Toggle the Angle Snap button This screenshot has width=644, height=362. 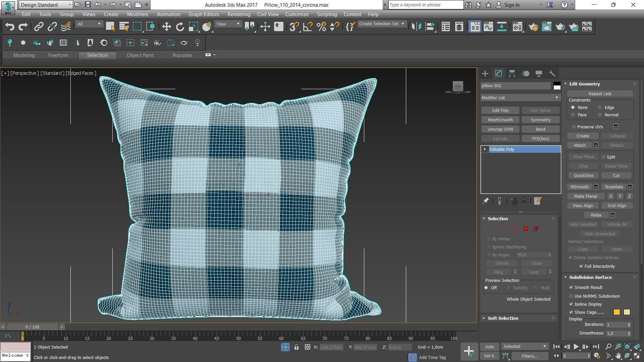[308, 27]
